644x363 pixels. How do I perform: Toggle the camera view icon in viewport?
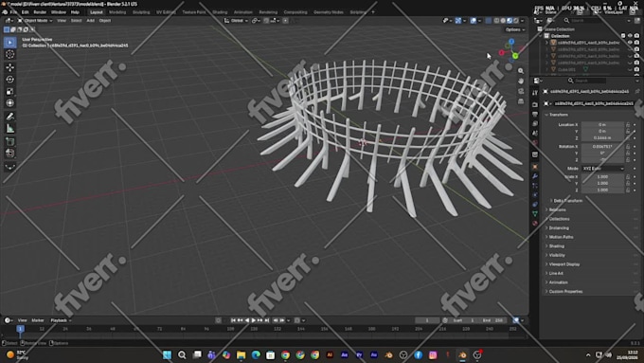(521, 91)
